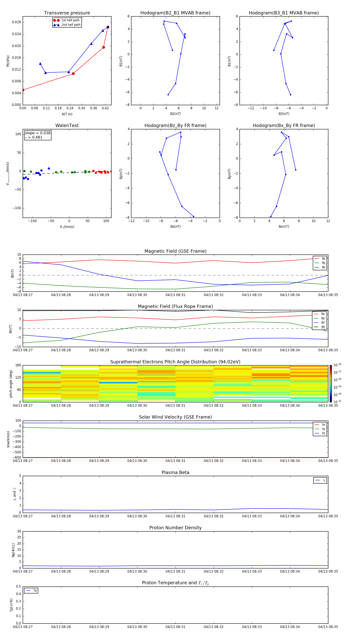The image size is (351, 644).
Task: Select the "By" entry in GSE legend
Action: pos(320,263)
